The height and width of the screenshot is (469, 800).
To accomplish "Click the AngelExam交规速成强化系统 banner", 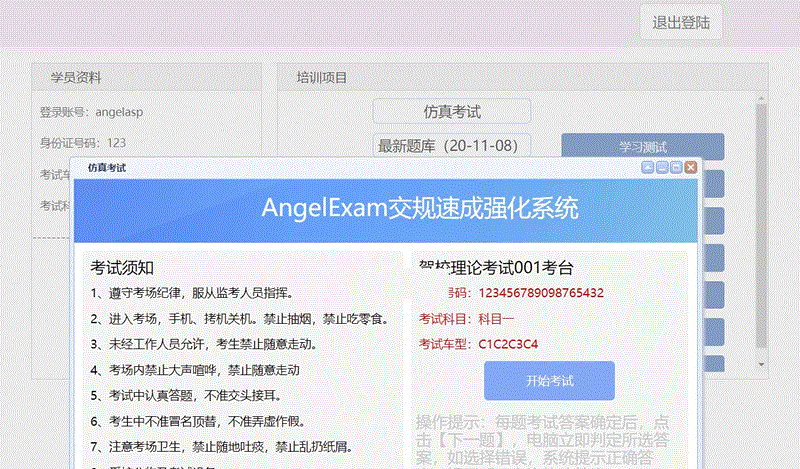I will coord(419,208).
